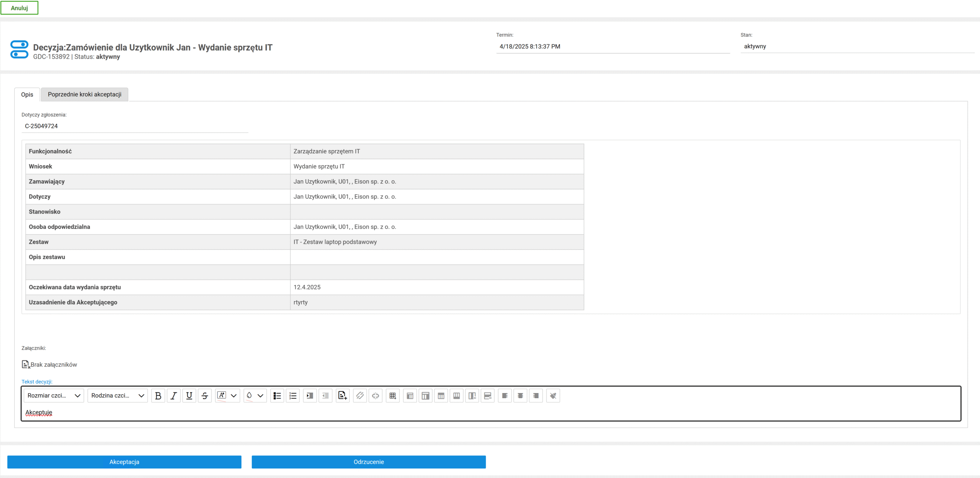The image size is (980, 478).
Task: Expand the font color dropdown arrow
Action: pyautogui.click(x=234, y=396)
